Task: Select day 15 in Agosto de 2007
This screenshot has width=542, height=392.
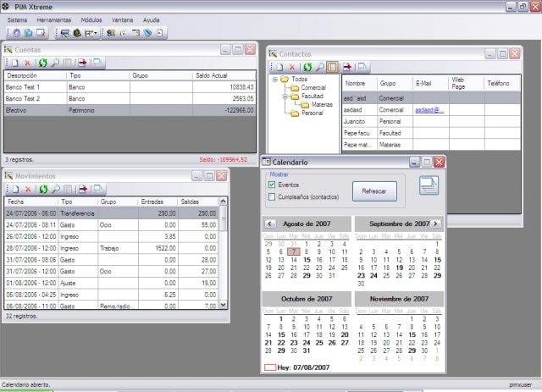Action: [x=307, y=260]
